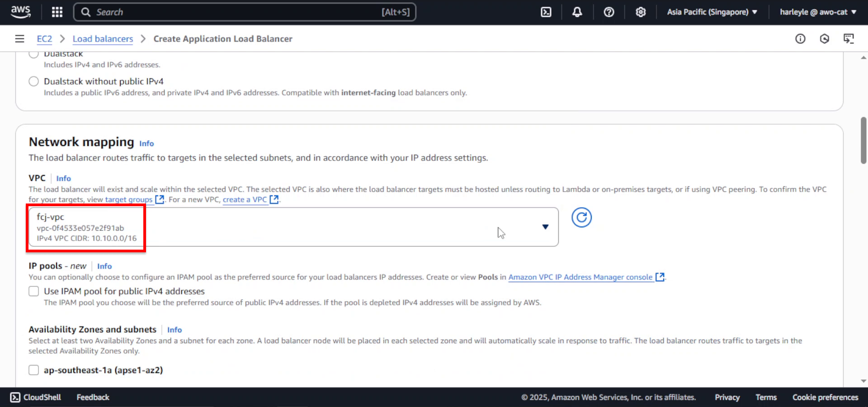The height and width of the screenshot is (407, 868).
Task: Check the ap-southeast-1a availability zone
Action: pyautogui.click(x=33, y=370)
